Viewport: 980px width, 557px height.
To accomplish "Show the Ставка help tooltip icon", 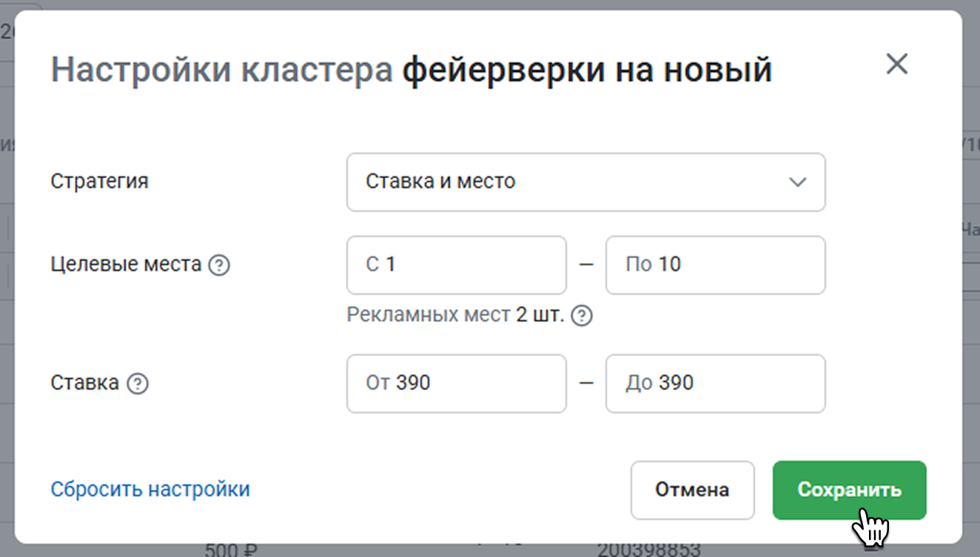I will click(x=138, y=384).
